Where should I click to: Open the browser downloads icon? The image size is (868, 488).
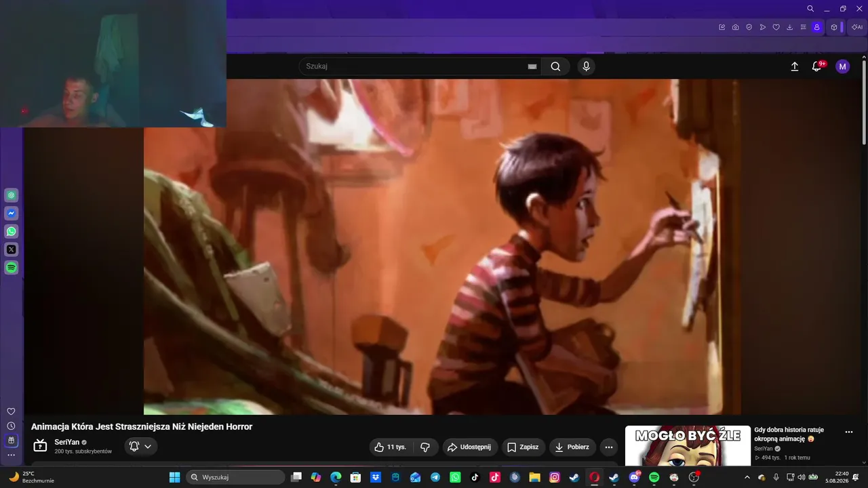click(x=790, y=27)
